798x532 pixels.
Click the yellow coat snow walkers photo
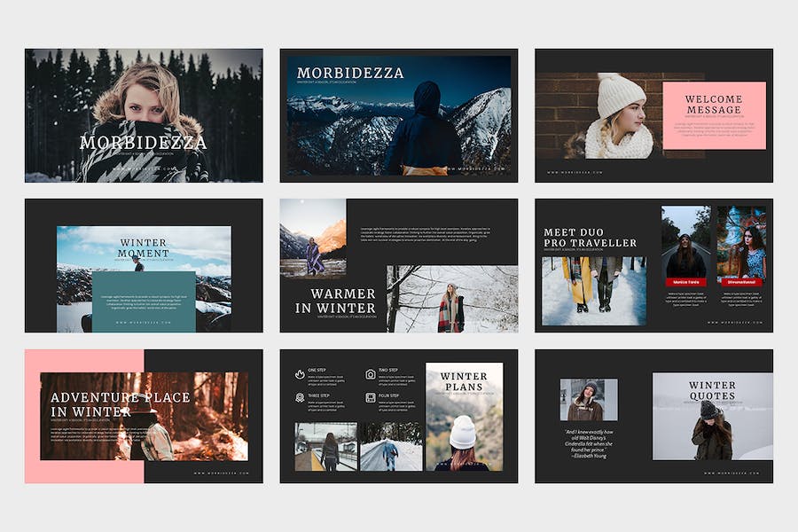[594, 291]
